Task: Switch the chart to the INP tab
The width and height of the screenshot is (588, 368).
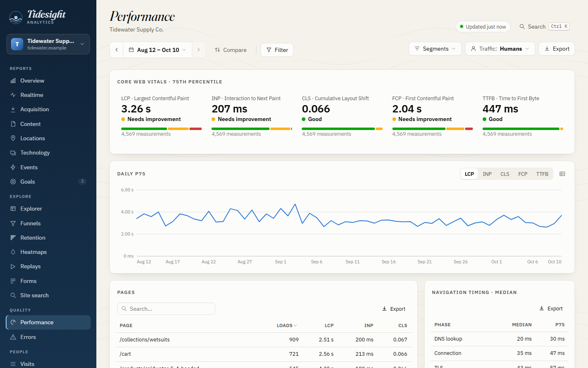Action: (x=487, y=174)
